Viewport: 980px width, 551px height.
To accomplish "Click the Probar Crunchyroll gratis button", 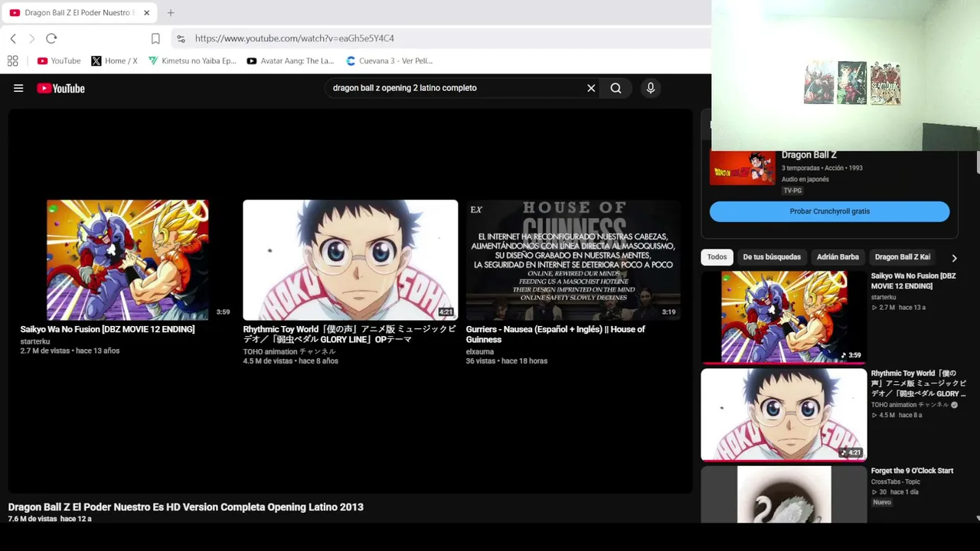I will click(x=829, y=211).
